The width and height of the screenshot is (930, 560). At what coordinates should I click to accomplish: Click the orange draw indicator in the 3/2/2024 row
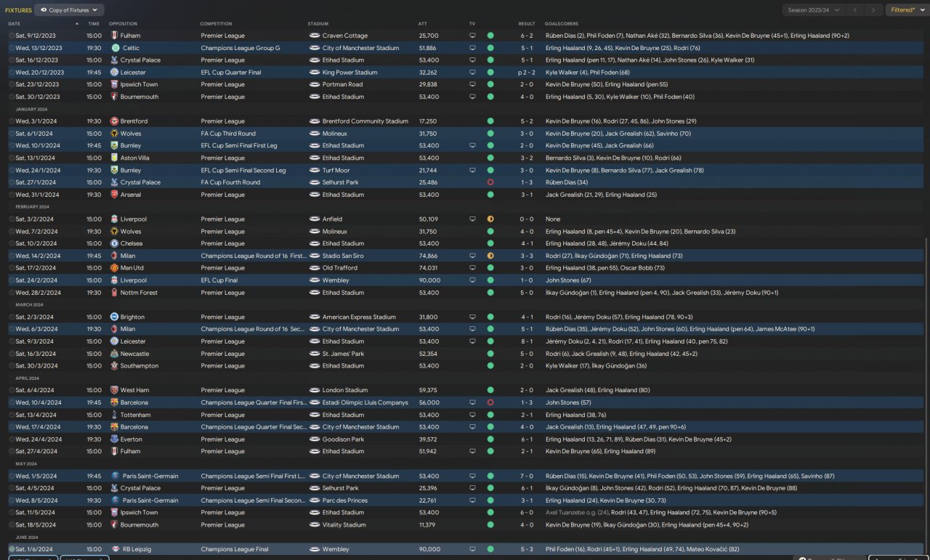click(490, 219)
